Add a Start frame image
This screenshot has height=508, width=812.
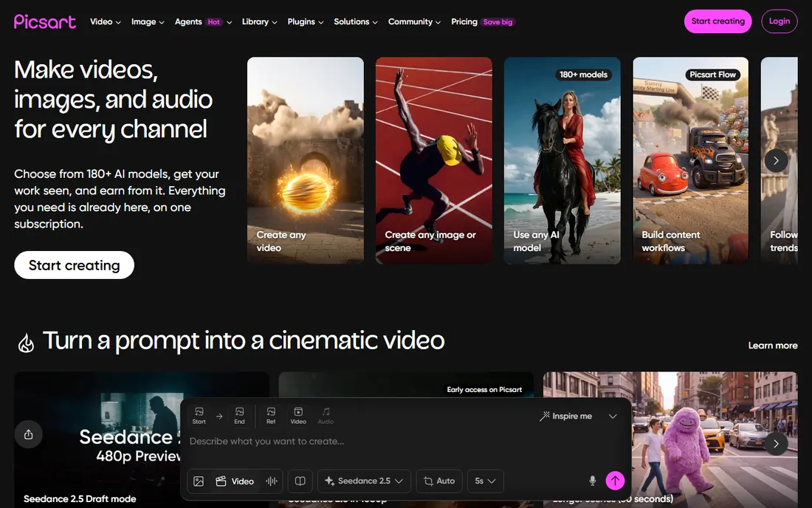point(199,415)
